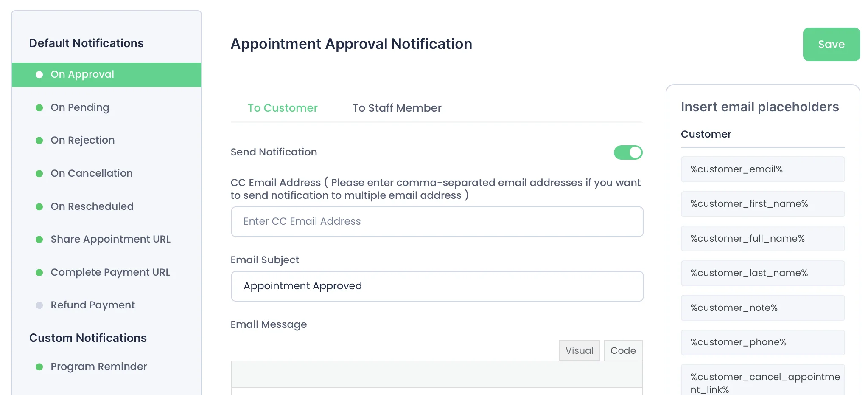Select On Cancellation in the sidebar
This screenshot has height=395, width=868.
(91, 174)
